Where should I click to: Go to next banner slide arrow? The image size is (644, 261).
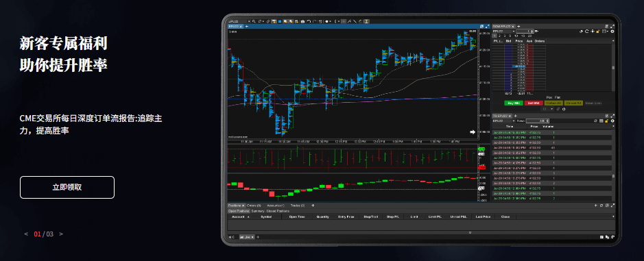tap(61, 234)
